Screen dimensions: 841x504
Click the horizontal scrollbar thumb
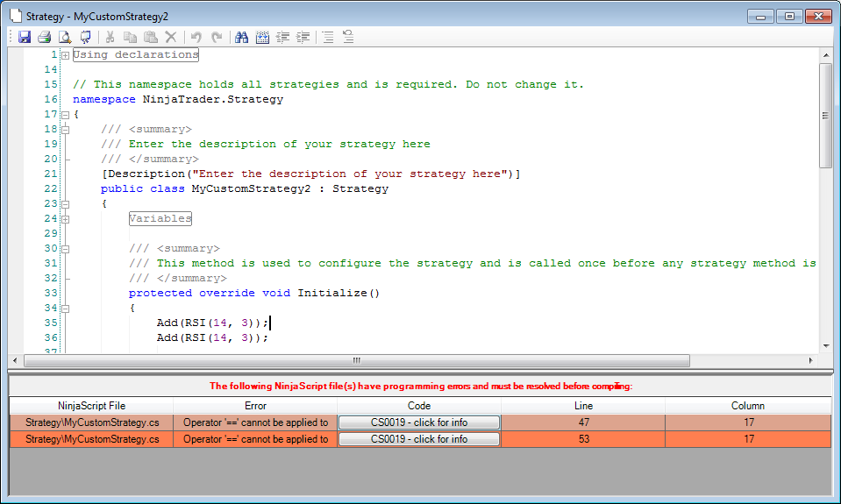[x=357, y=361]
